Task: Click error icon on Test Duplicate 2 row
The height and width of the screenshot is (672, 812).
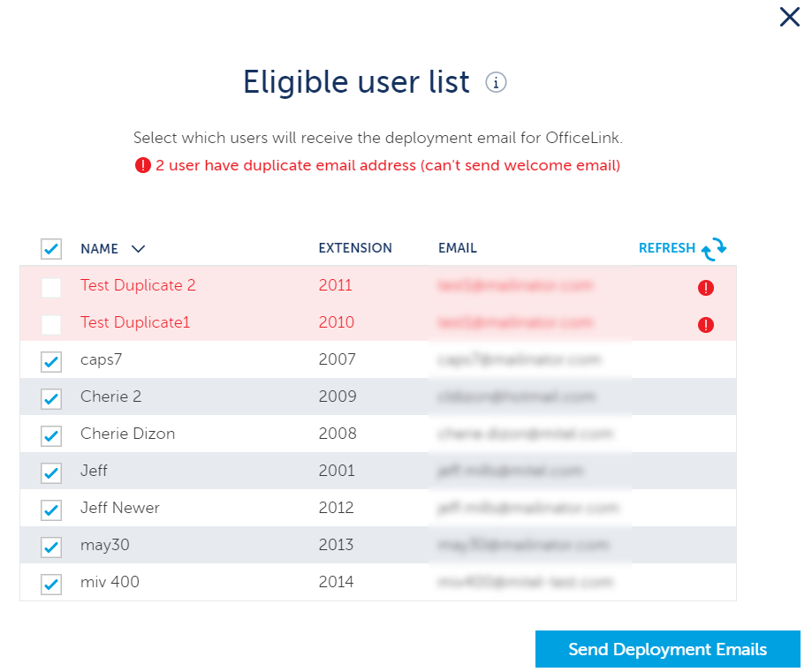Action: click(705, 287)
